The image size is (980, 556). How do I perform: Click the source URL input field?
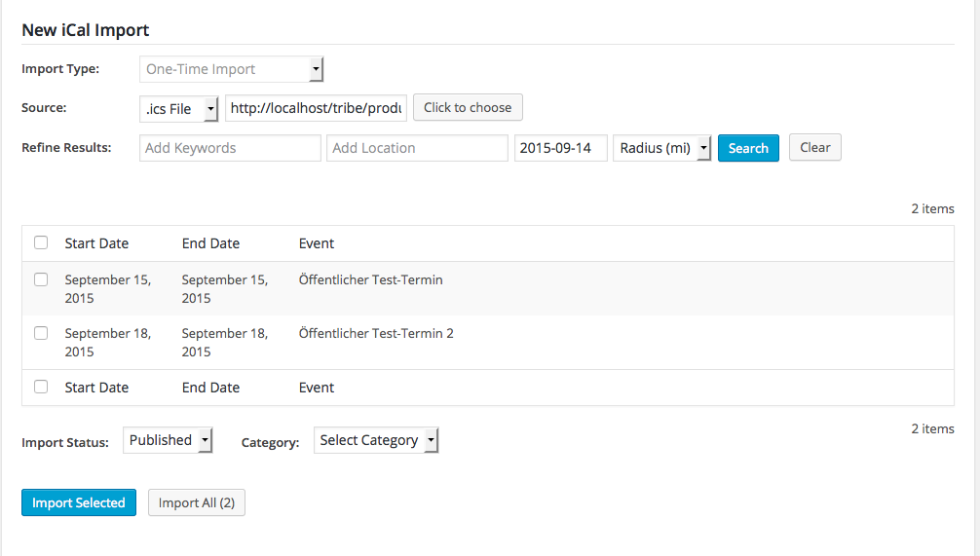(316, 108)
